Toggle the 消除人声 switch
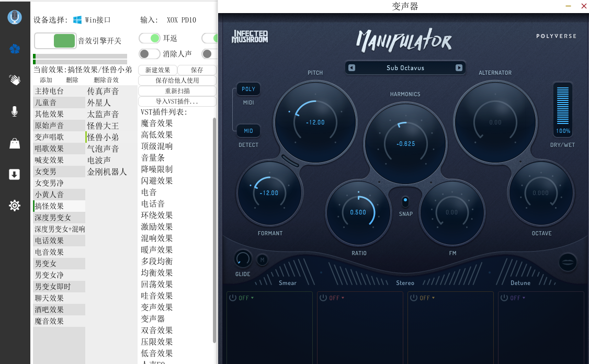The image size is (589, 364). coord(150,54)
